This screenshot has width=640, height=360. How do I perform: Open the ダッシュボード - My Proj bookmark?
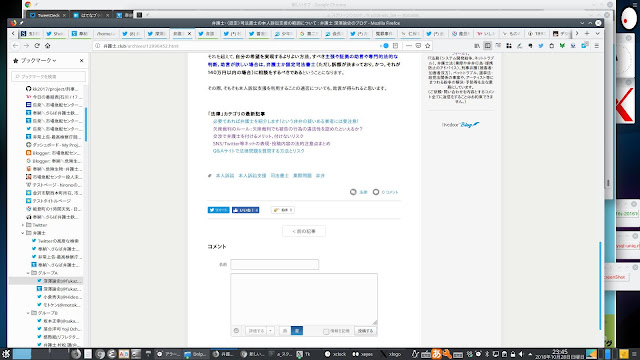[53, 145]
